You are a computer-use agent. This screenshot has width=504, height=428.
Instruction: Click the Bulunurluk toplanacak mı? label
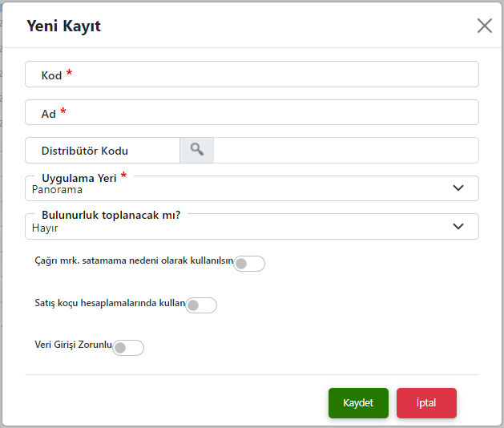(x=111, y=216)
